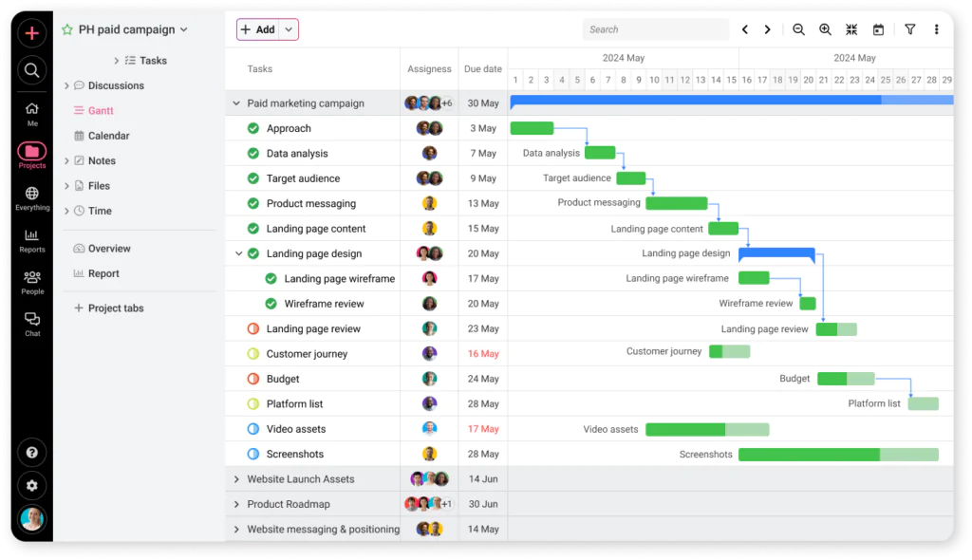Select the zoom in tool on the Gantt toolbar
Viewport: 972px width, 560px height.
pos(825,29)
